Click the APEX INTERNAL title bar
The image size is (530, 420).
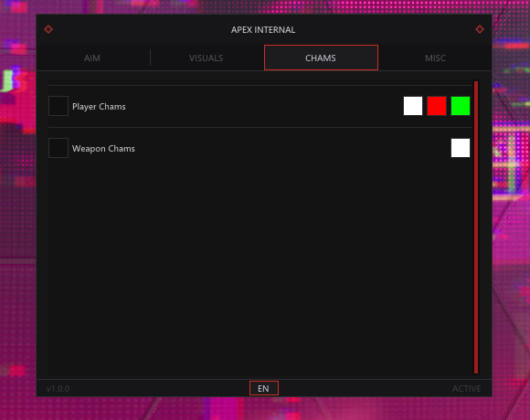[263, 30]
